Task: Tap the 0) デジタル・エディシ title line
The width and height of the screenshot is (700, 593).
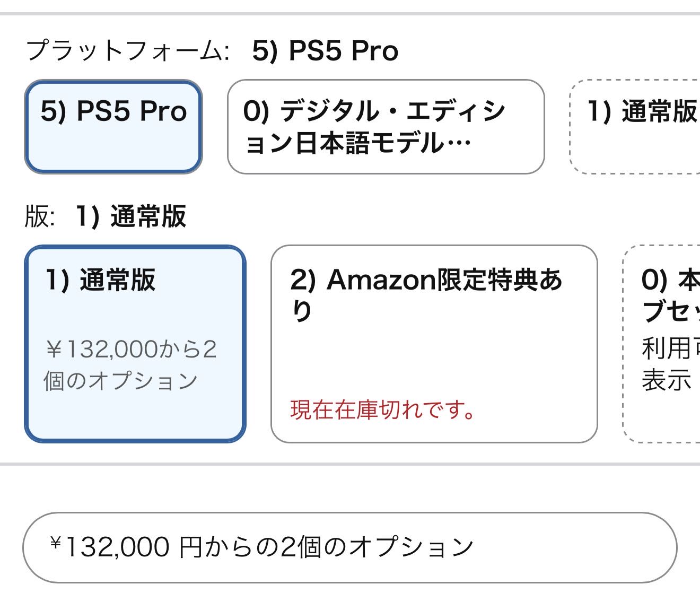Action: click(374, 111)
